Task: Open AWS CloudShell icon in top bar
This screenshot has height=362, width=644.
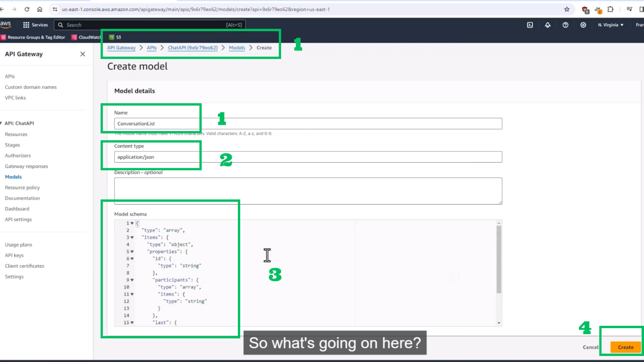Action: (530, 25)
